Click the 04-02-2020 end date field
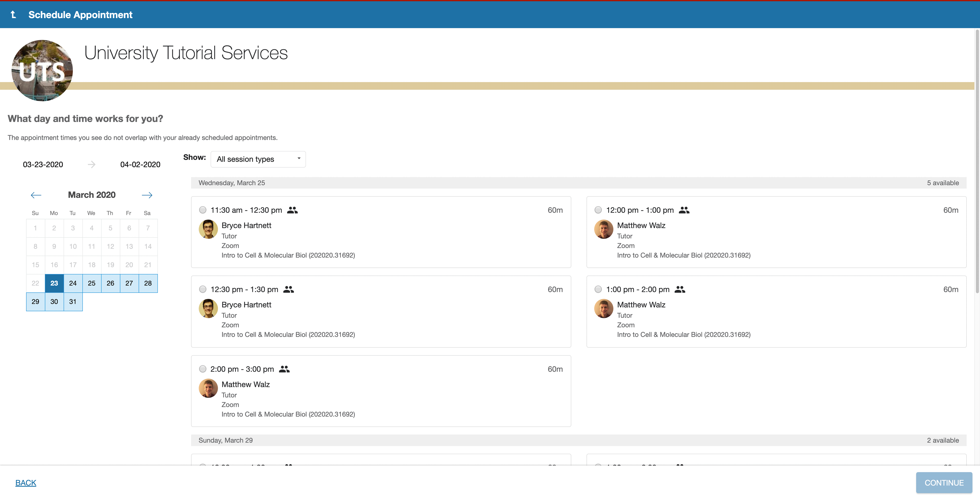The image size is (980, 500). [x=140, y=165]
